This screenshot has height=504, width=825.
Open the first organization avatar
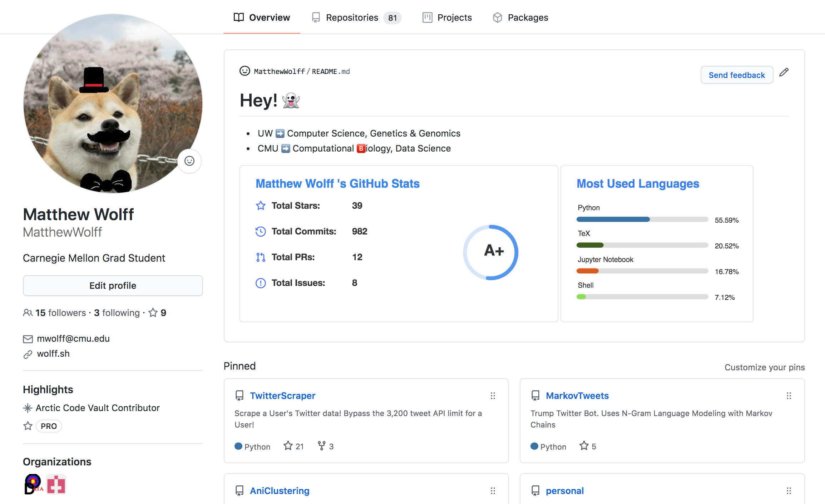point(34,484)
